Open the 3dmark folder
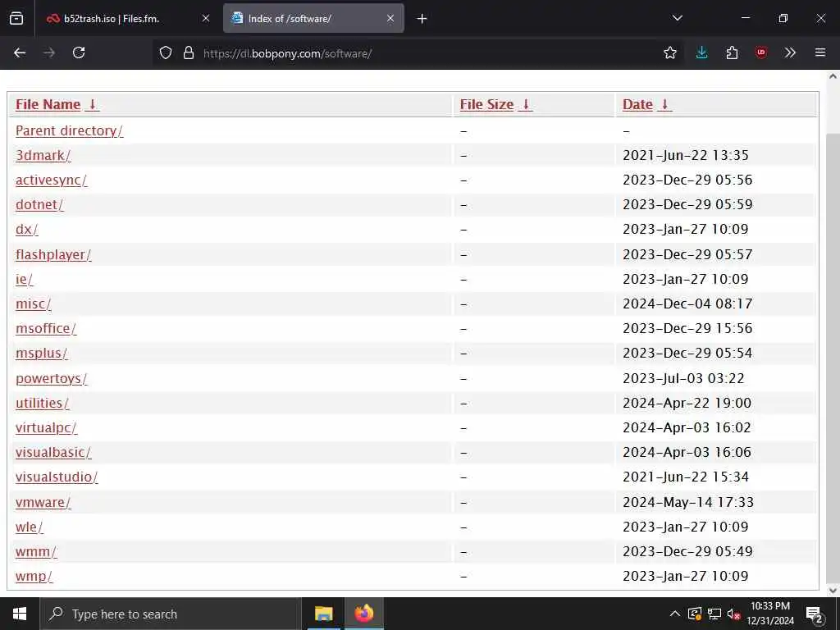Screen dimensions: 840x630 point(43,155)
